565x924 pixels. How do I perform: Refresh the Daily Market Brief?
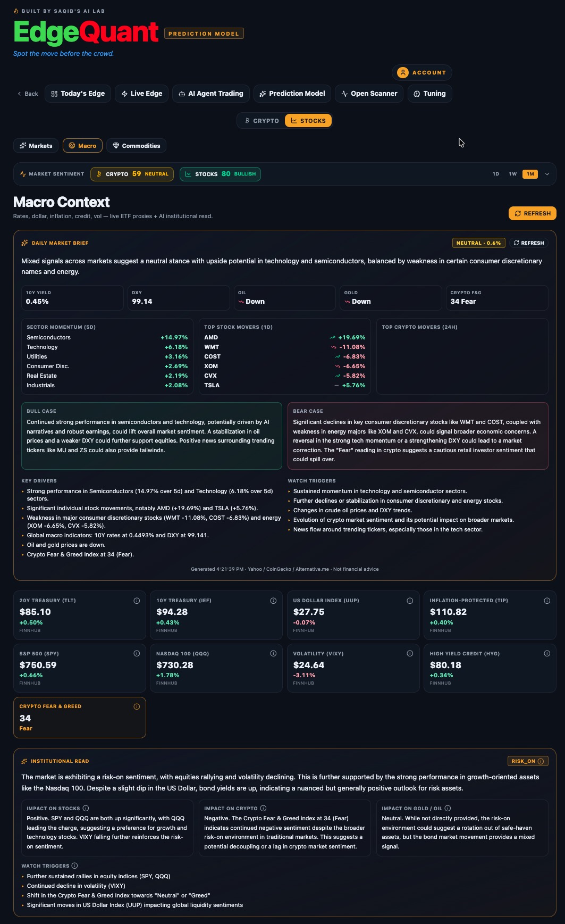529,243
